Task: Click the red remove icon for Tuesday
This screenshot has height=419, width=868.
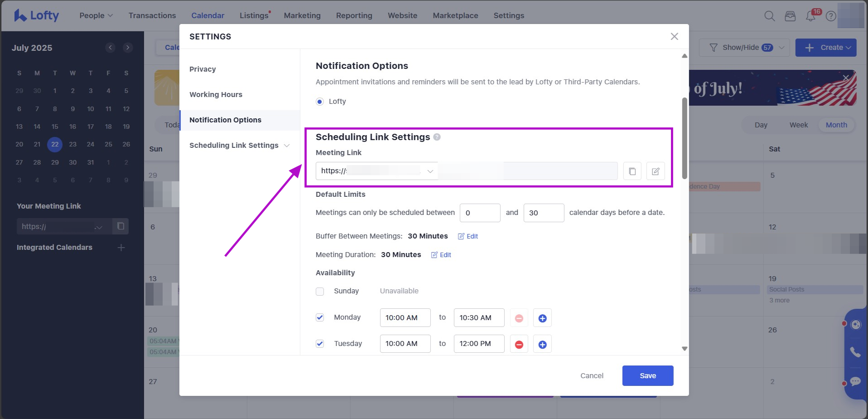Action: pyautogui.click(x=519, y=345)
